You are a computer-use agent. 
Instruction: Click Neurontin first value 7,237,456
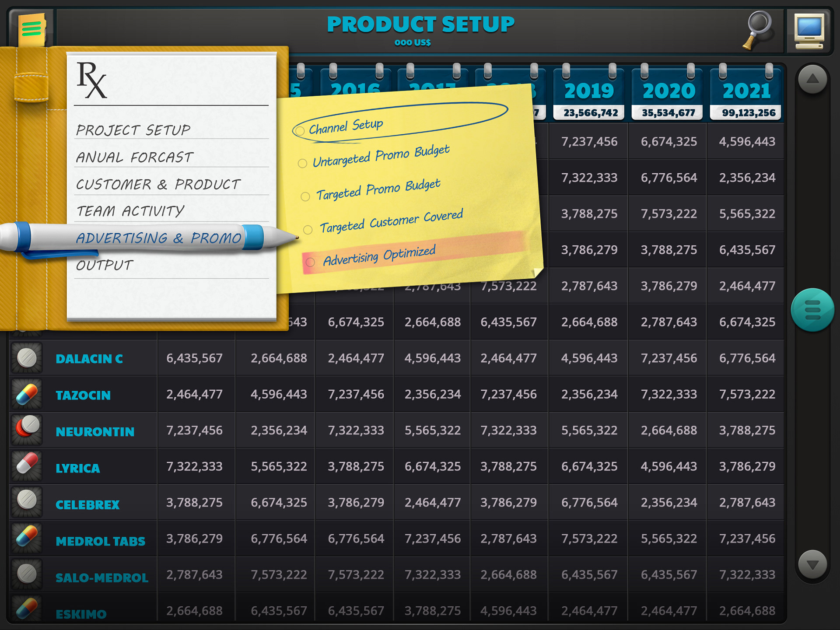[194, 430]
